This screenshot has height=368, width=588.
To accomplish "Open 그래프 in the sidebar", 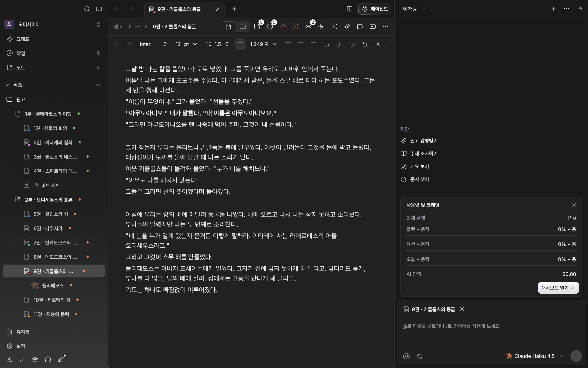I will [54, 39].
